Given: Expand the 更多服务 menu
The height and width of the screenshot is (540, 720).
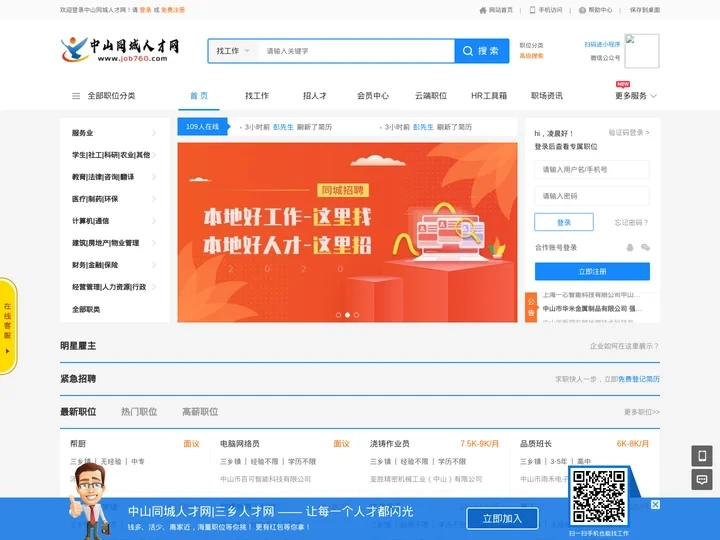Looking at the screenshot, I should (x=636, y=96).
